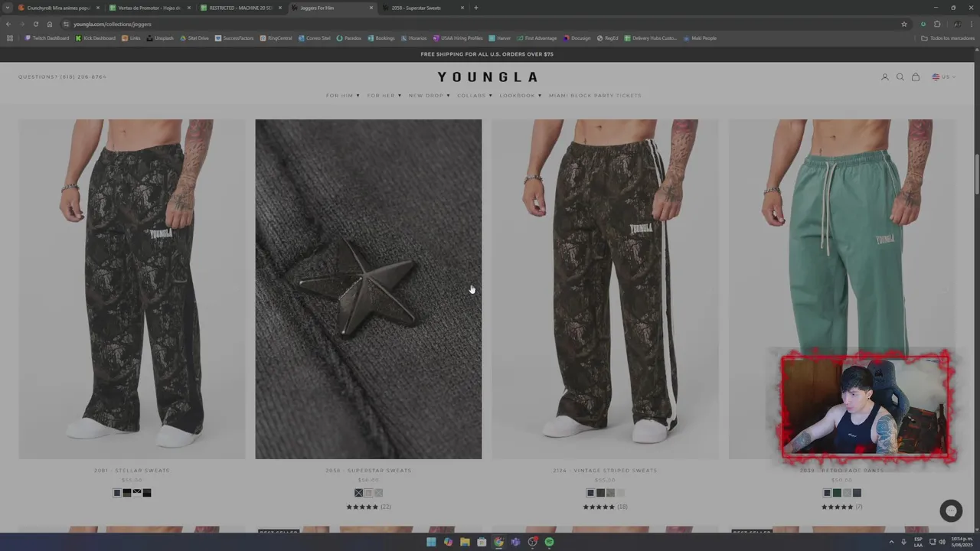The width and height of the screenshot is (980, 551).
Task: Open the Todos los marcadores folder
Action: (x=946, y=38)
